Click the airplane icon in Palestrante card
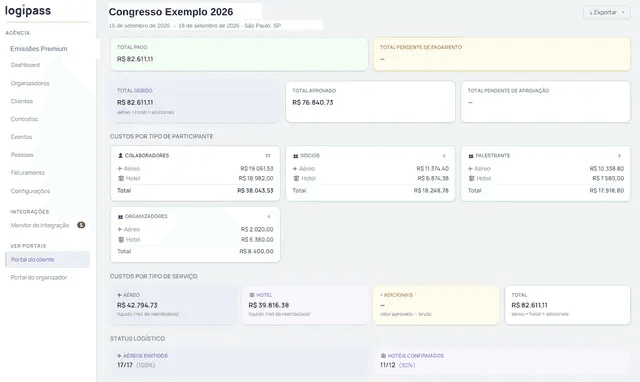The height and width of the screenshot is (382, 640). pyautogui.click(x=470, y=169)
